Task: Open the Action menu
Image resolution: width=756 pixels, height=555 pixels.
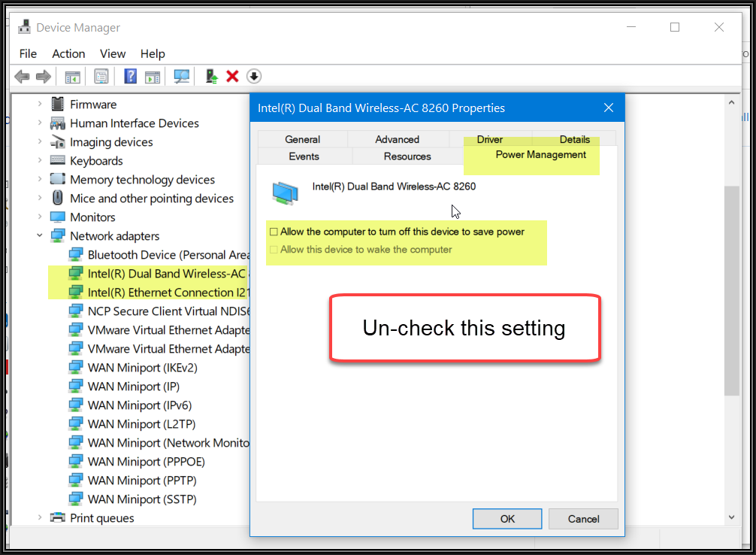Action: pyautogui.click(x=68, y=53)
